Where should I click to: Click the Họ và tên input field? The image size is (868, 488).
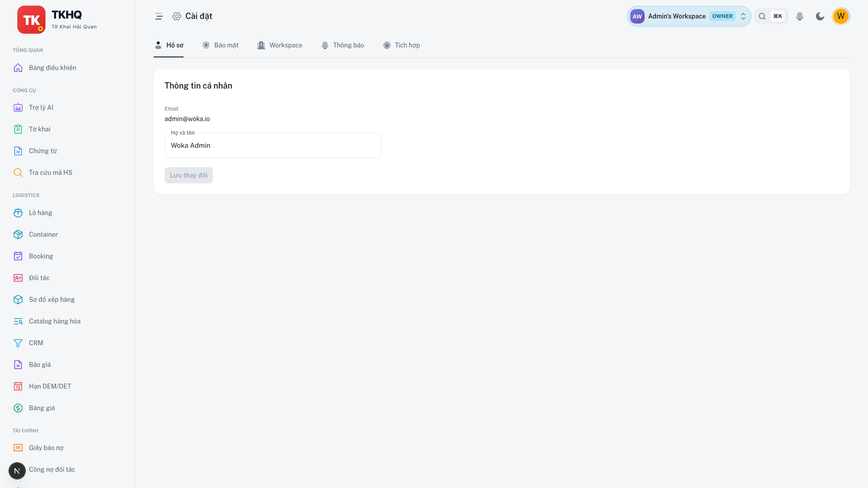pos(273,145)
